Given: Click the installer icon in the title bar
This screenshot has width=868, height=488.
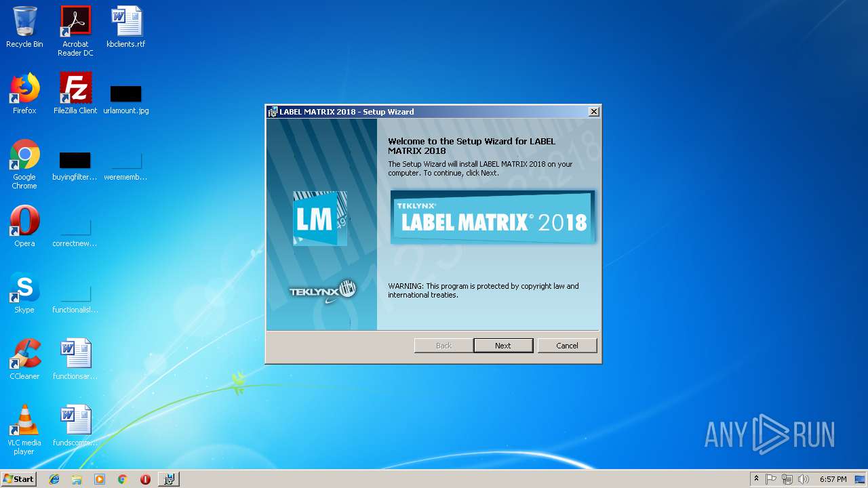Looking at the screenshot, I should click(x=273, y=112).
